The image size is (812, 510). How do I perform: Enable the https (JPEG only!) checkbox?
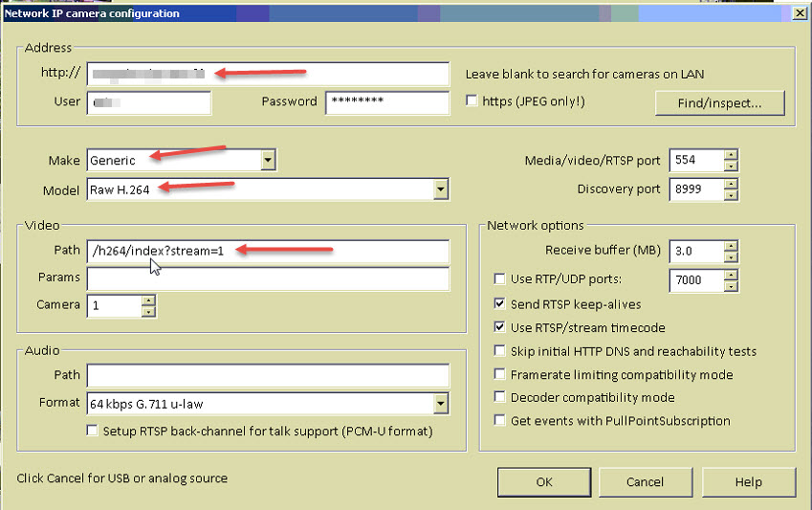coord(471,100)
